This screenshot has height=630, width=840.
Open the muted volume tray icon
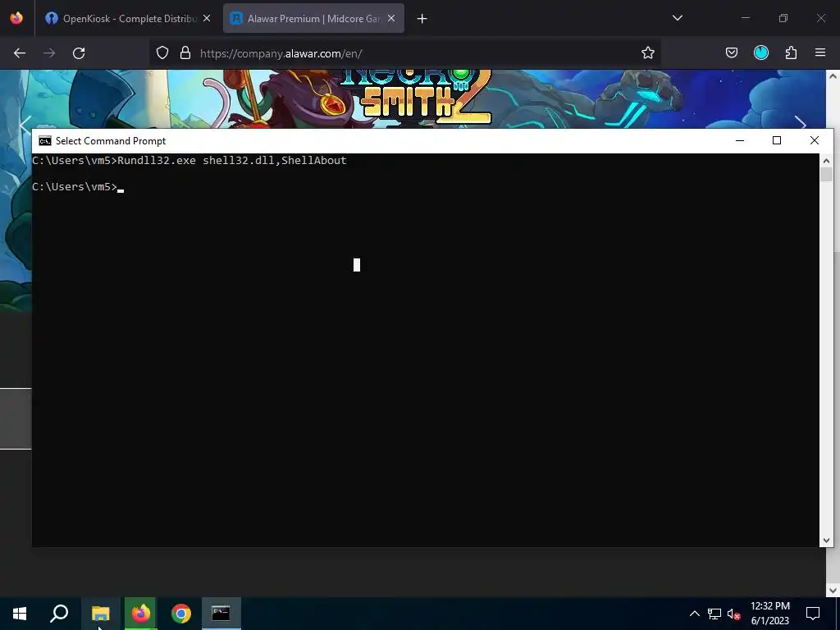[734, 614]
